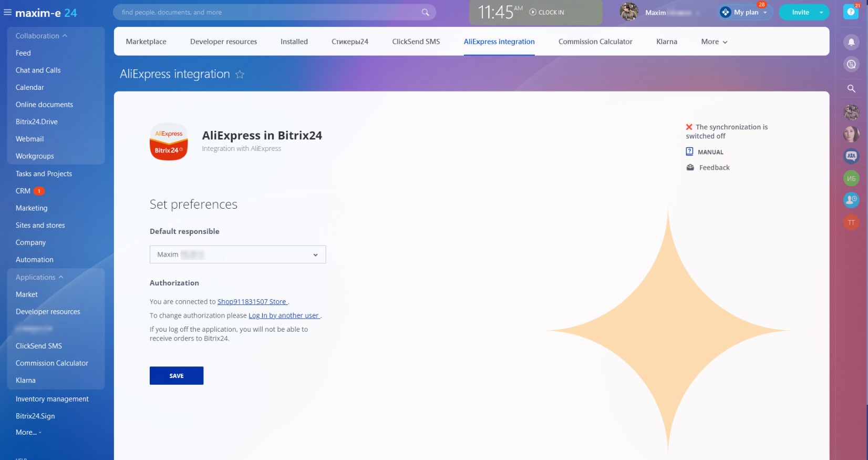Image resolution: width=868 pixels, height=460 pixels.
Task: Click the CLOCK IN button
Action: click(x=546, y=12)
